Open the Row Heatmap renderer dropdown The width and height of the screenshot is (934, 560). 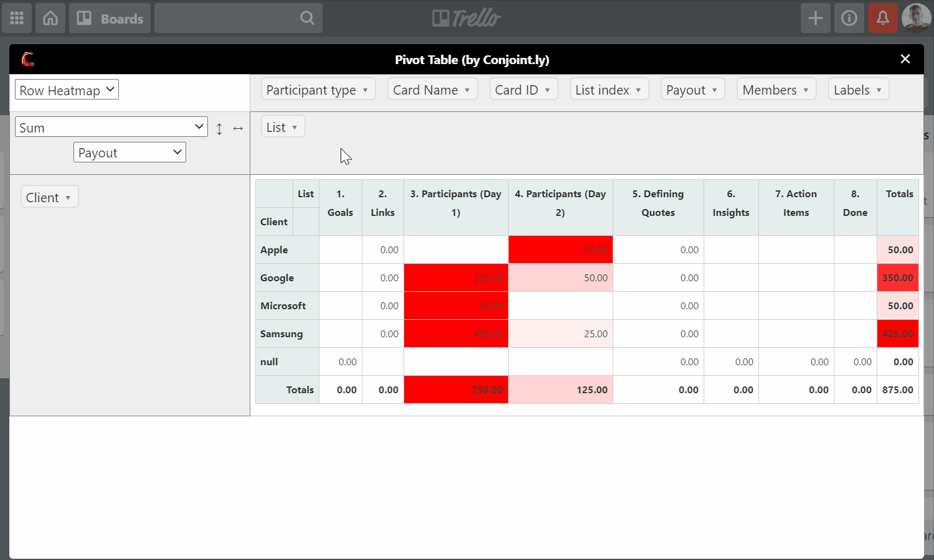(67, 90)
